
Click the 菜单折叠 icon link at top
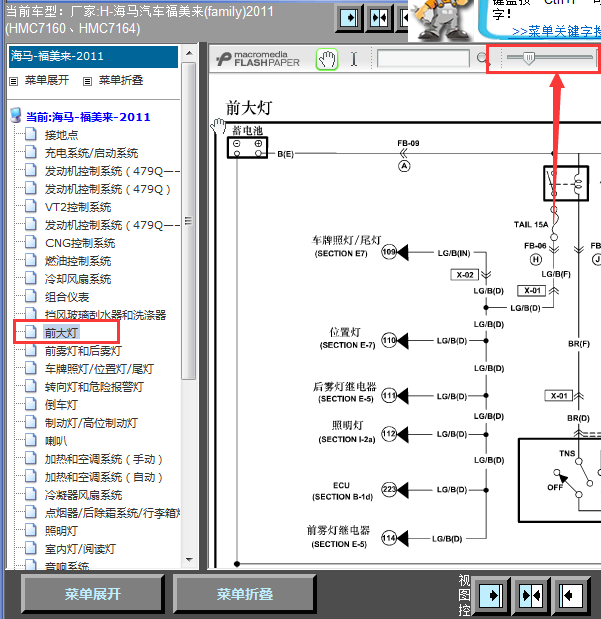pyautogui.click(x=113, y=81)
